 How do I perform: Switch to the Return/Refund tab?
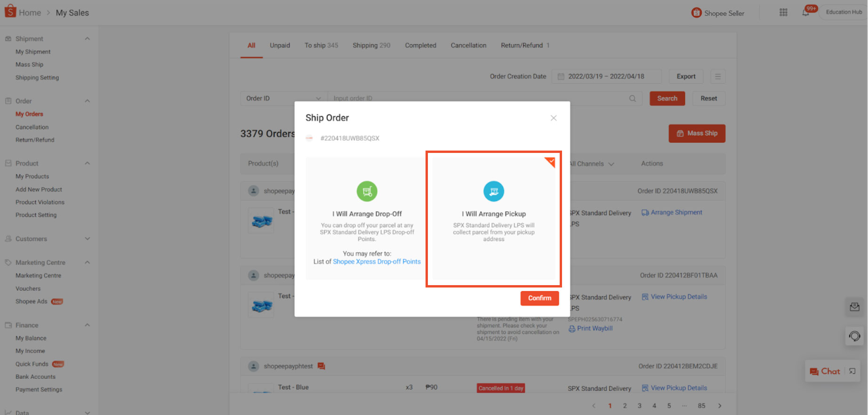click(525, 46)
